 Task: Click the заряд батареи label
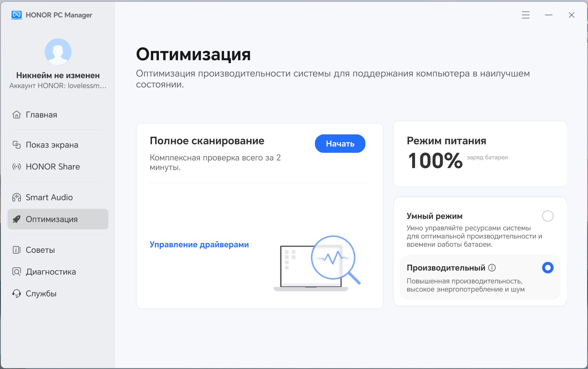pos(487,157)
